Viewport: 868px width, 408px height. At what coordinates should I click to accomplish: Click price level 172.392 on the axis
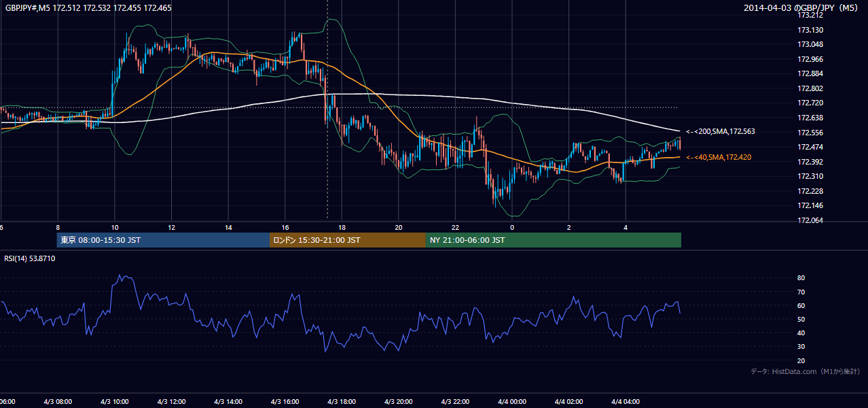click(810, 162)
